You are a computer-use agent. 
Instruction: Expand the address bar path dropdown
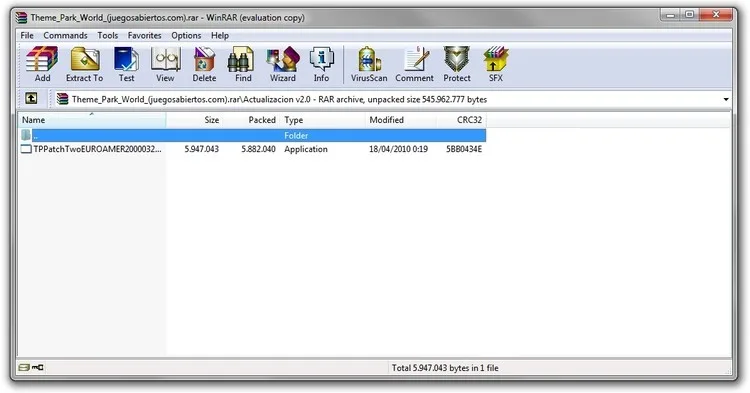(726, 99)
